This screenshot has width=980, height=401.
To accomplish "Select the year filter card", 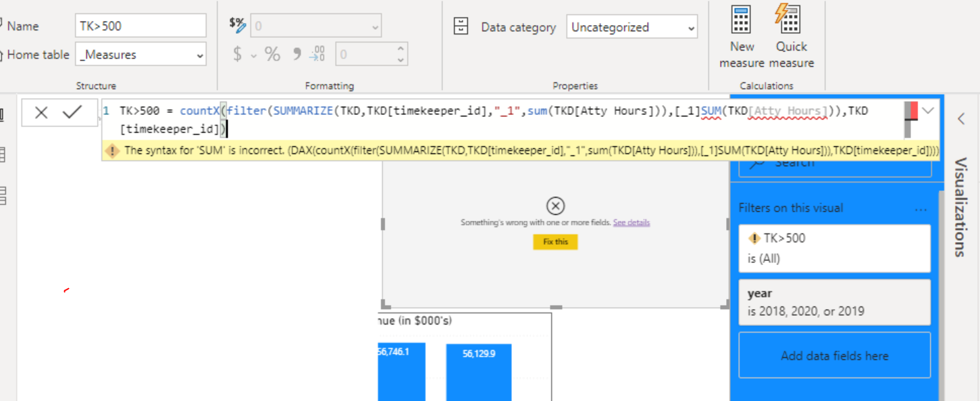I will click(x=835, y=302).
